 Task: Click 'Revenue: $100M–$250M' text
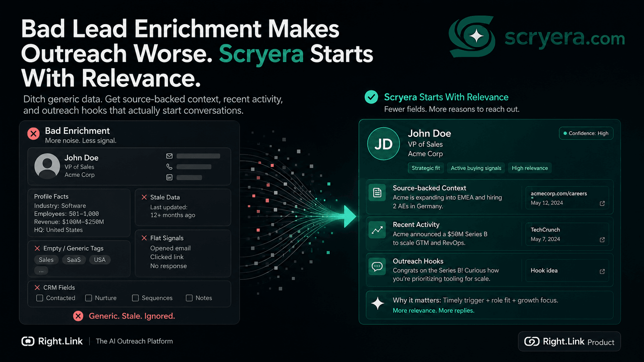[69, 222]
